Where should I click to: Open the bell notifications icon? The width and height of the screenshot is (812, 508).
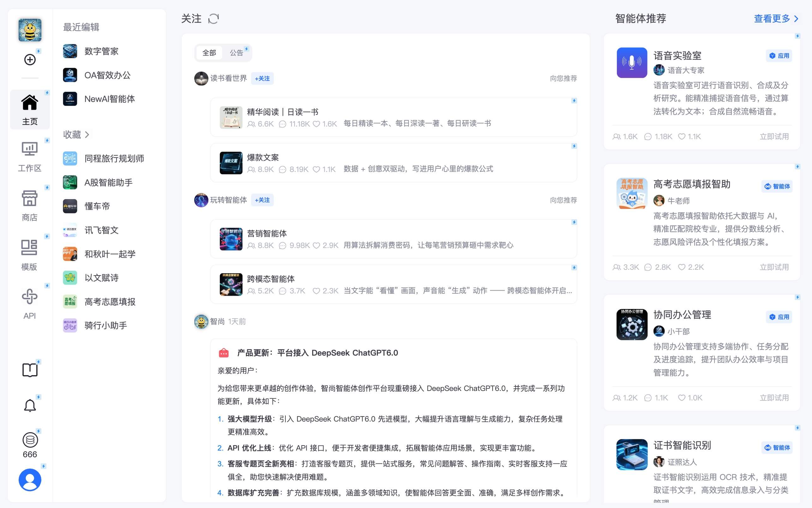click(x=30, y=405)
